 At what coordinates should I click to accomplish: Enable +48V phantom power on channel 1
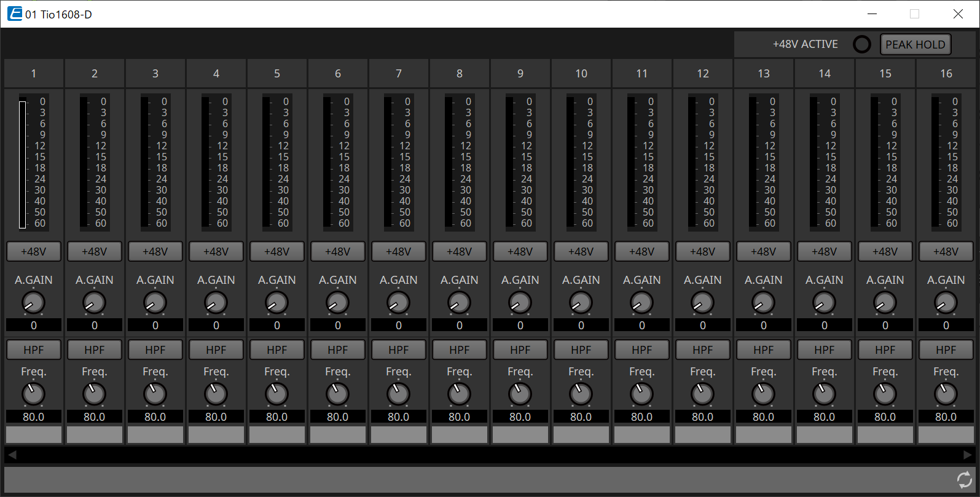(33, 251)
